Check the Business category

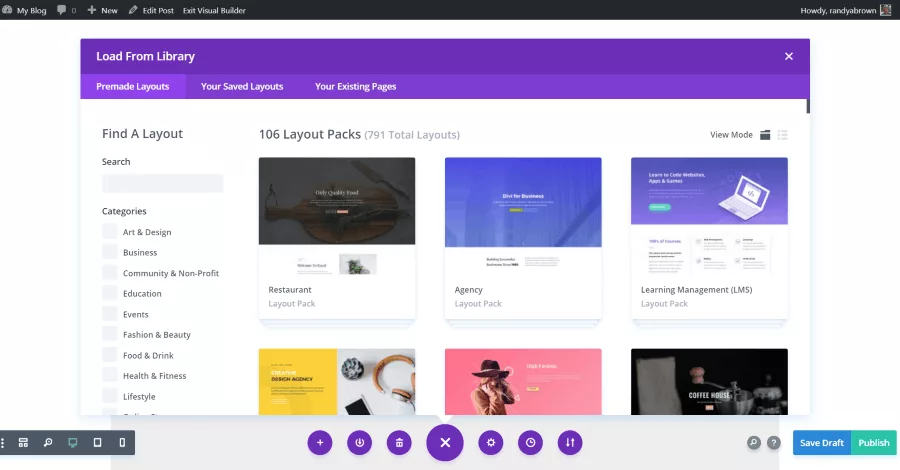tap(110, 252)
